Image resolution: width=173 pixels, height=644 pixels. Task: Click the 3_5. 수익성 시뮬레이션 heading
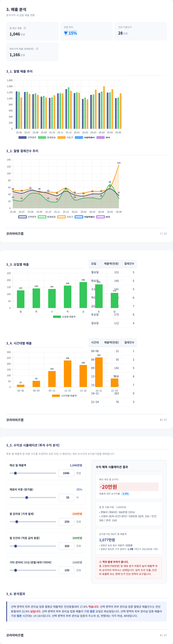click(33, 445)
